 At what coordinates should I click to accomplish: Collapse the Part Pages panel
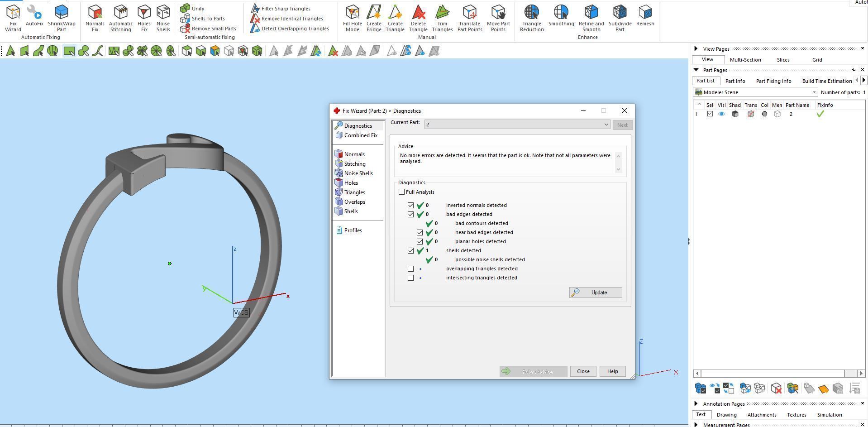pos(696,70)
